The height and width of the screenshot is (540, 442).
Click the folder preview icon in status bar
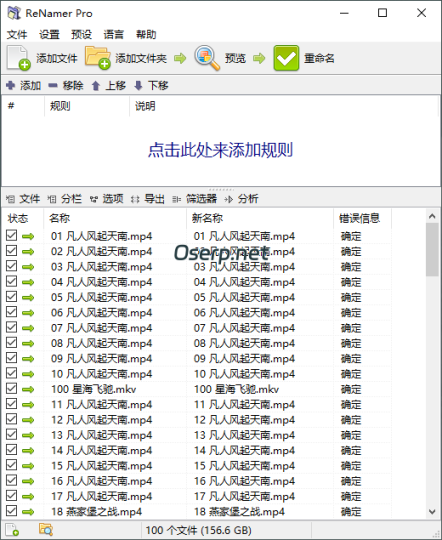45,530
